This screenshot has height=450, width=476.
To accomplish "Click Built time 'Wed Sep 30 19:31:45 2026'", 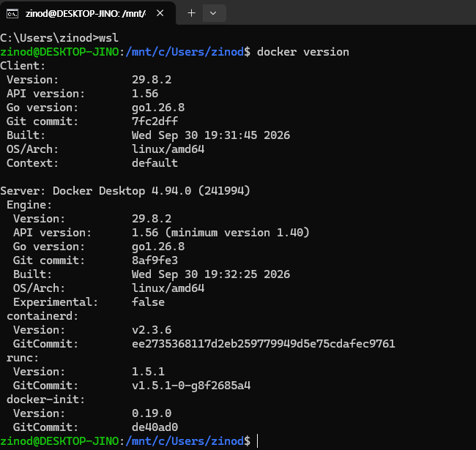I will coord(211,135).
